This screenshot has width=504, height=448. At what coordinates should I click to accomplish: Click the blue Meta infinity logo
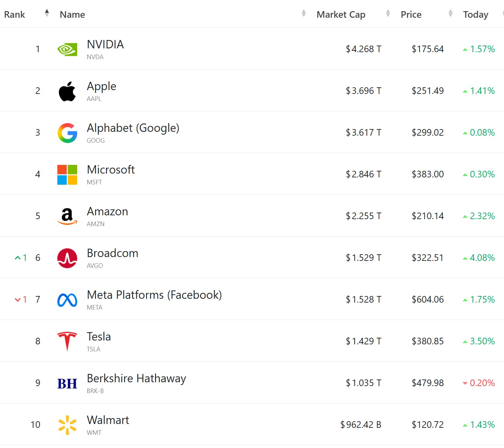(67, 300)
